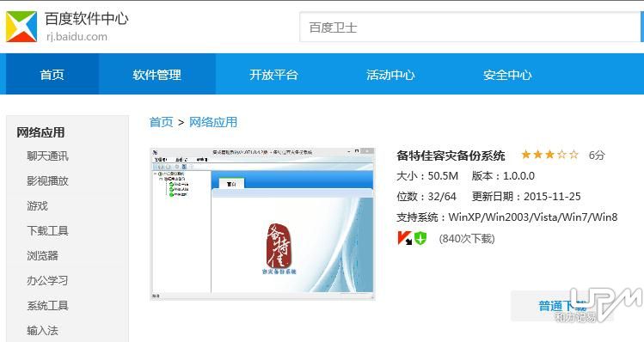Select the 版本：1.0.0.0 version text
The width and height of the screenshot is (644, 342).
coord(503,176)
